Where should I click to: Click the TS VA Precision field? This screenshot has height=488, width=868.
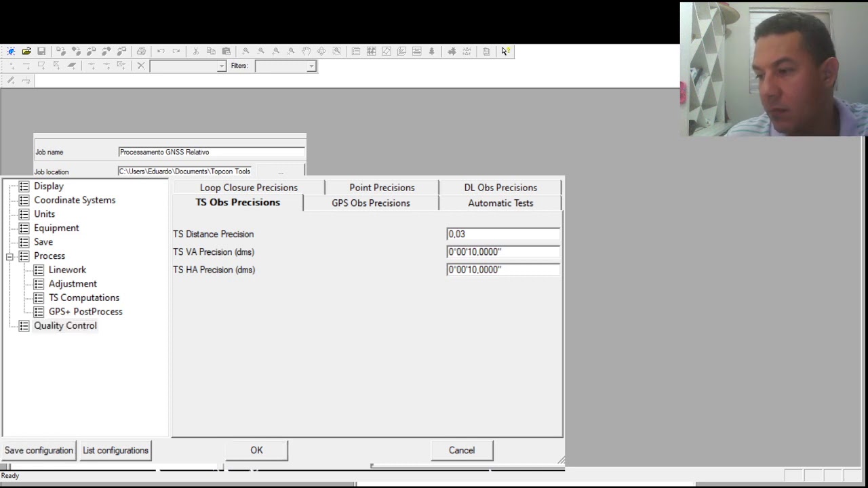pyautogui.click(x=503, y=252)
